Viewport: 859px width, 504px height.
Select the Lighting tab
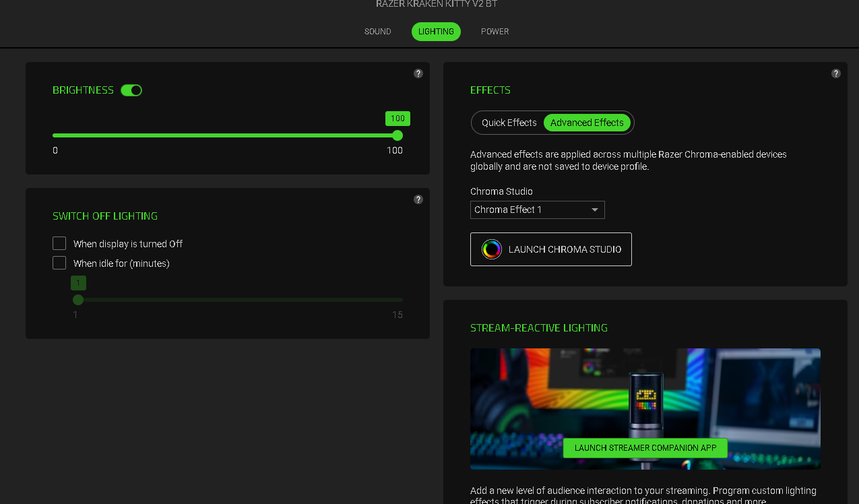point(436,32)
